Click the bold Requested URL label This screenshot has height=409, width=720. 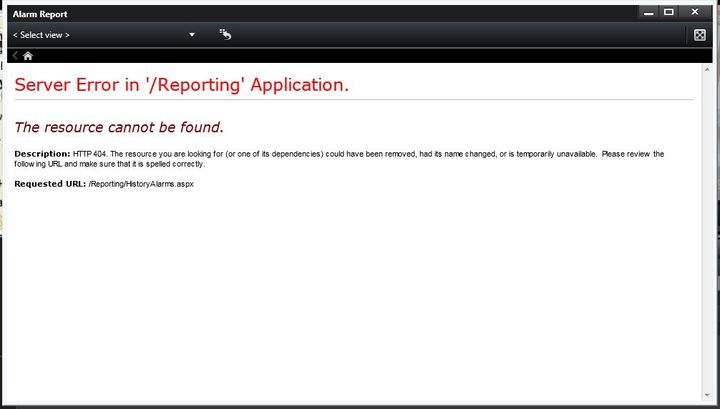(50, 185)
